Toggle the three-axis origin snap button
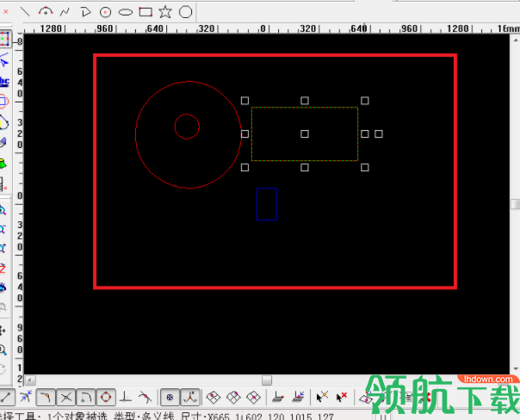The height and width of the screenshot is (420, 520). point(190,397)
